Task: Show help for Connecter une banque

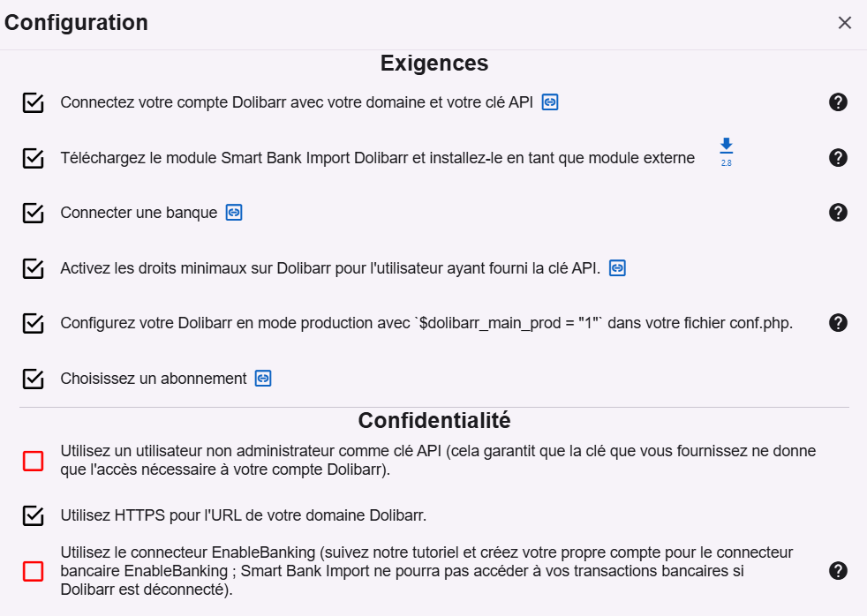Action: [x=839, y=213]
